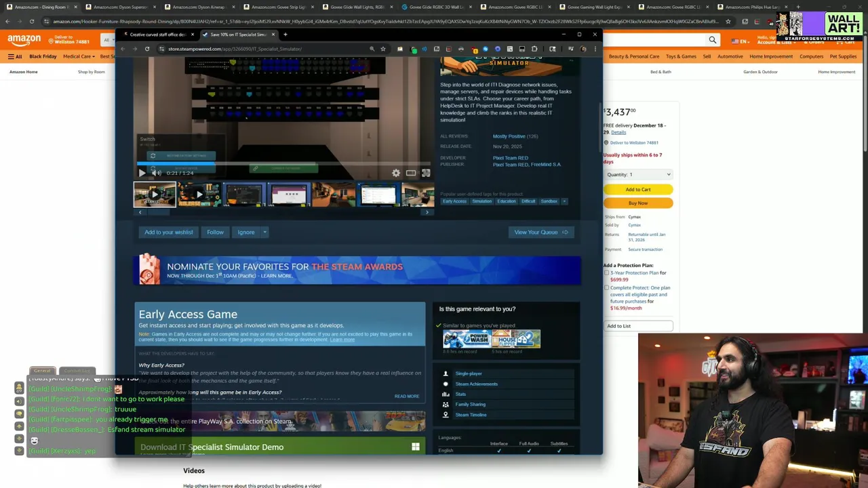Open Pet Supplies in Amazon nav
The height and width of the screenshot is (488, 868).
(843, 56)
